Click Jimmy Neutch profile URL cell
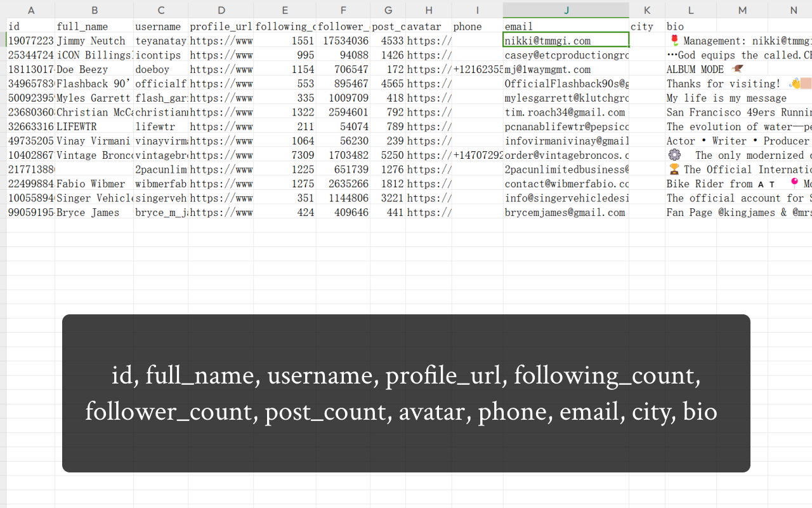The image size is (812, 508). click(x=221, y=41)
